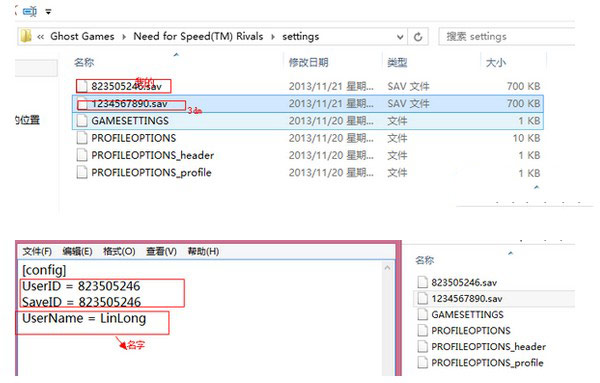Image resolution: width=600 pixels, height=383 pixels.
Task: Select 1234567890.sav icon in lower file list
Action: tap(422, 298)
